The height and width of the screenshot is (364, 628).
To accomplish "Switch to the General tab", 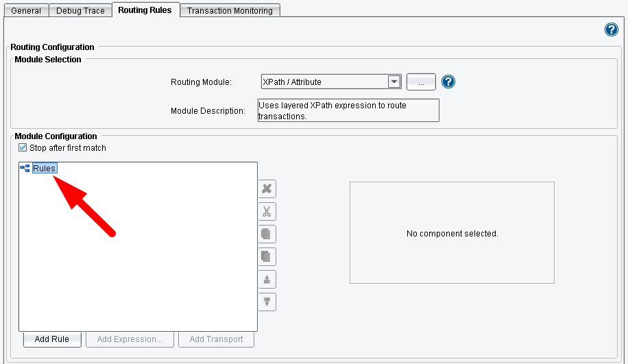I will (27, 11).
